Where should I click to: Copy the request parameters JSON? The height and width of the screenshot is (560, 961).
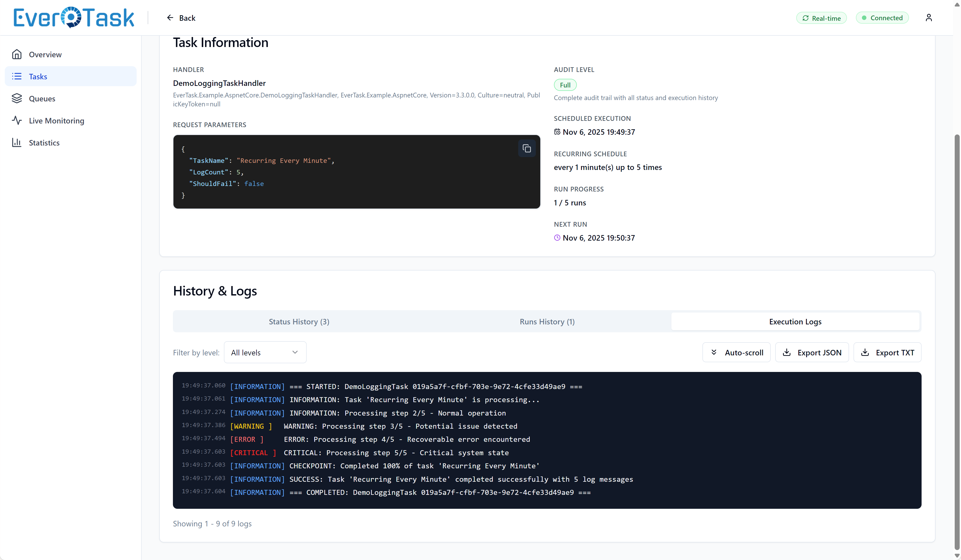pos(527,148)
